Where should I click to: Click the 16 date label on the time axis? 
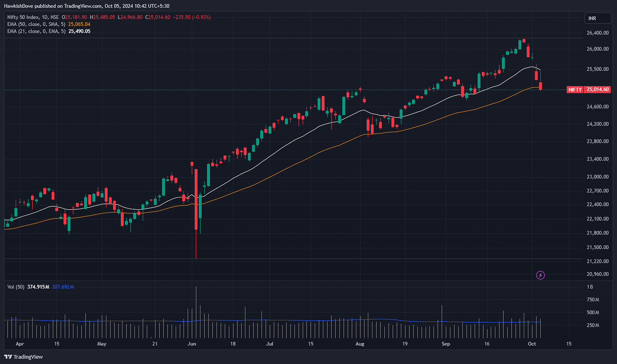tap(486, 344)
